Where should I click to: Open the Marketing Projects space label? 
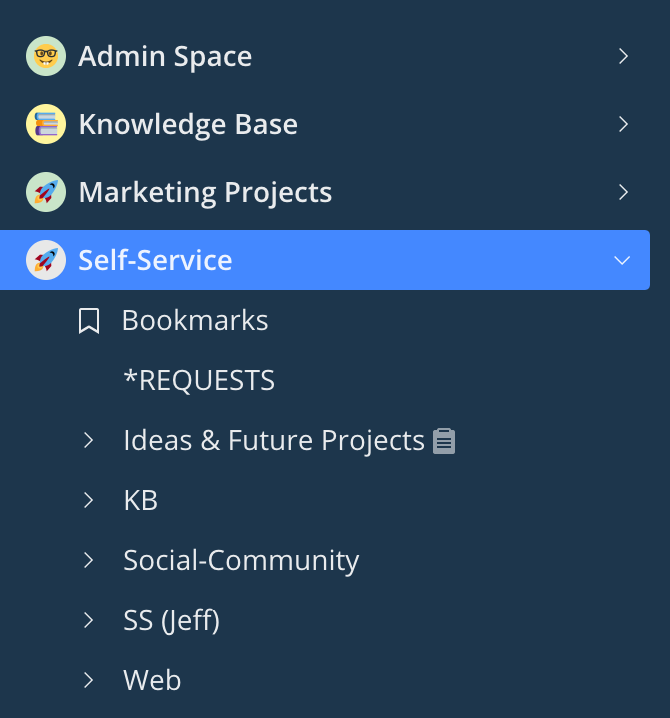[x=205, y=192]
